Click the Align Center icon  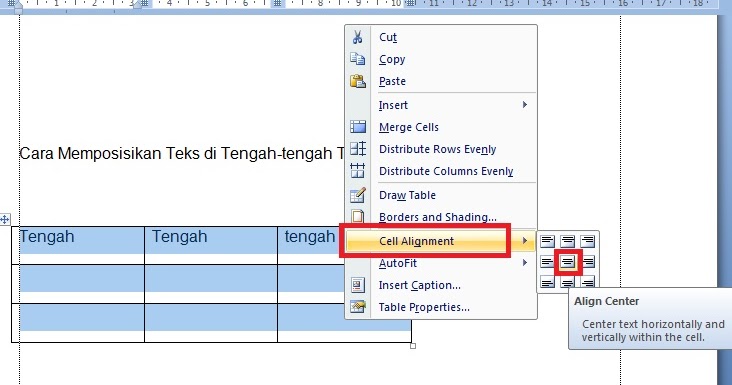click(x=567, y=262)
